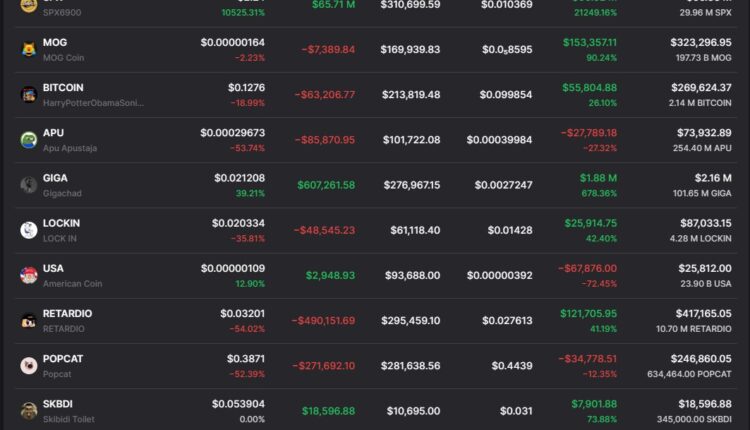
Task: Click LOCKIN's -$48,545.23 loss value
Action: [324, 230]
